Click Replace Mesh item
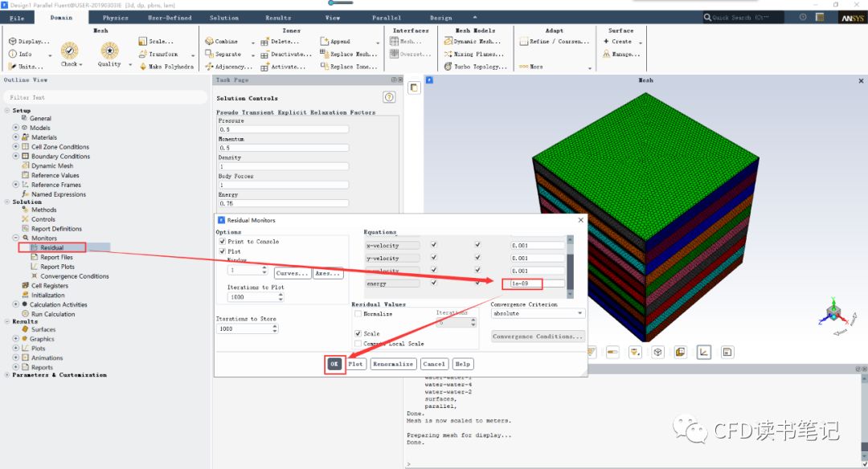868x469 pixels. click(349, 54)
